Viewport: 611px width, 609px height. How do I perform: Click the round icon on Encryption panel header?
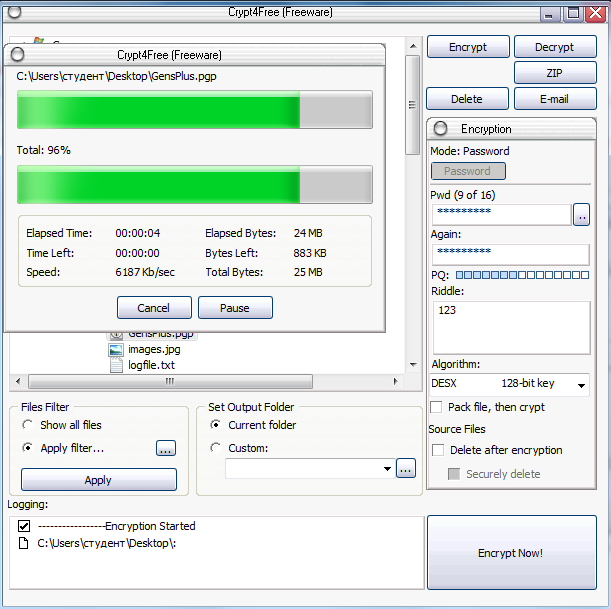440,129
